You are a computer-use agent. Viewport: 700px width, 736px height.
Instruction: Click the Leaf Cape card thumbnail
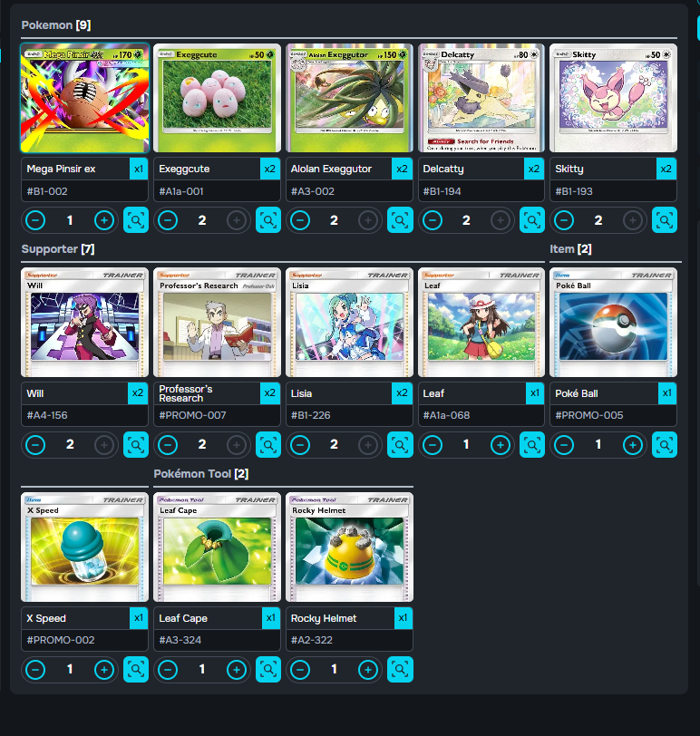pyautogui.click(x=217, y=547)
